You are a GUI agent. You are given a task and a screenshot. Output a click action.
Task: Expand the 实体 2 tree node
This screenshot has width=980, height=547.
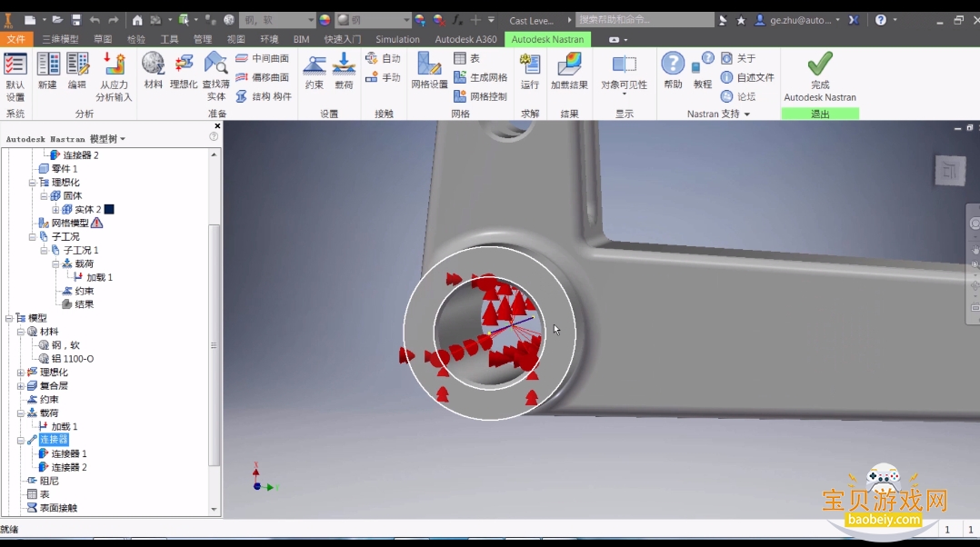click(x=55, y=209)
